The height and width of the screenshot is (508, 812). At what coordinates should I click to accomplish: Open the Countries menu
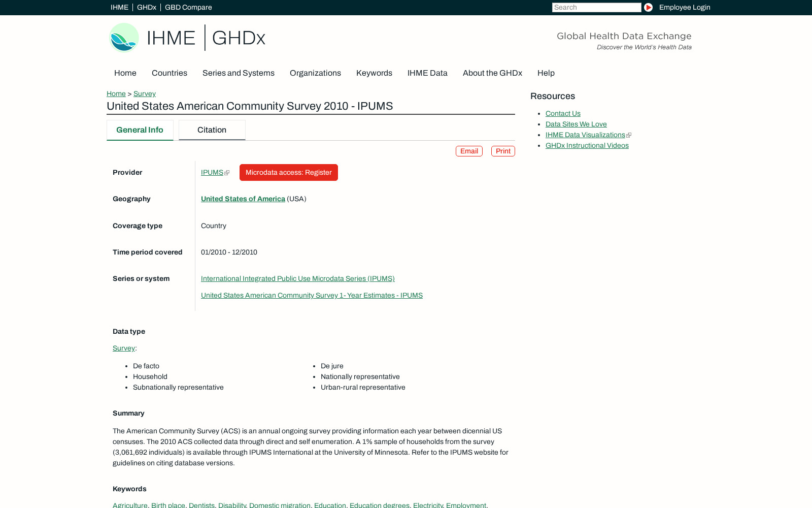(170, 73)
